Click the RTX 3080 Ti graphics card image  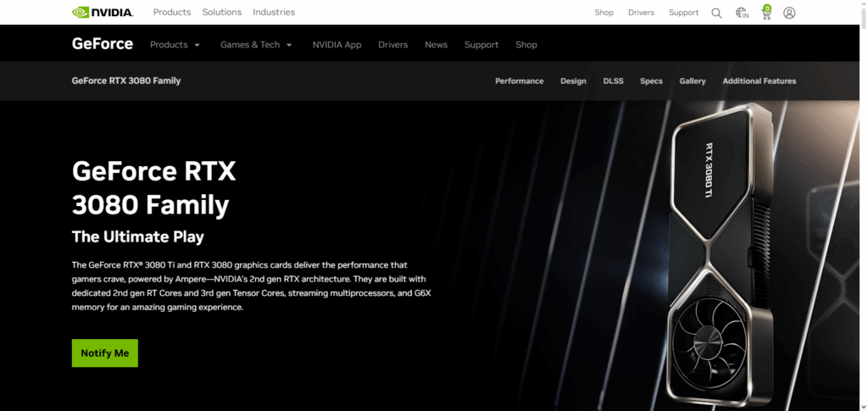point(720,254)
